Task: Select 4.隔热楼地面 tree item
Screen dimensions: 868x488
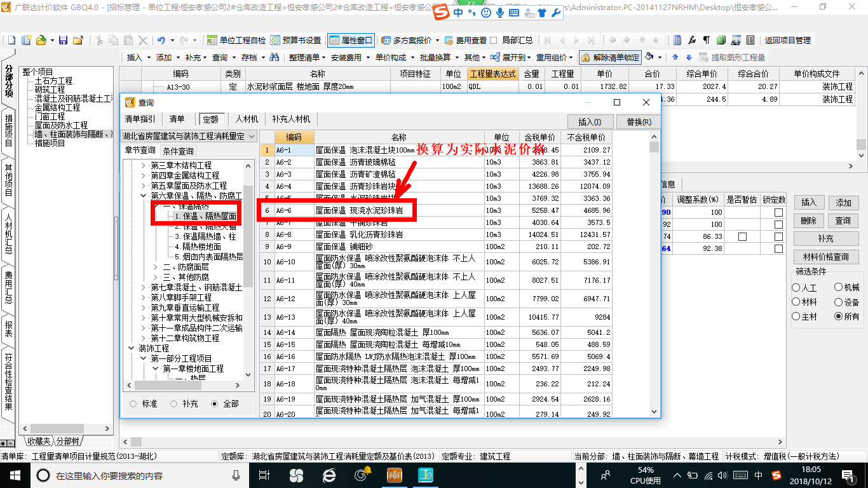Action: click(x=198, y=247)
